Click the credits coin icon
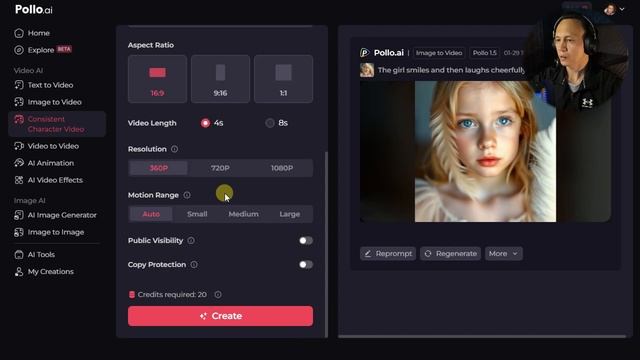The width and height of the screenshot is (640, 360). pos(132,294)
